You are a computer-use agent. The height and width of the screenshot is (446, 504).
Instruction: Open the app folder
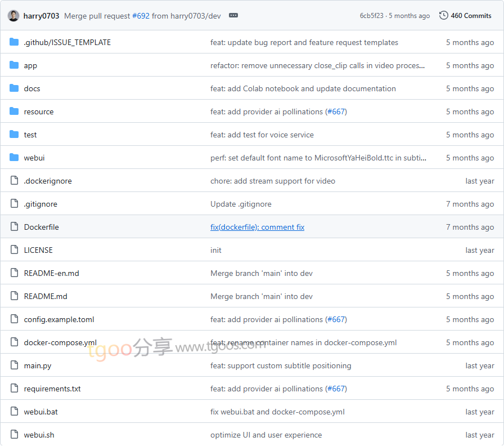click(x=30, y=65)
